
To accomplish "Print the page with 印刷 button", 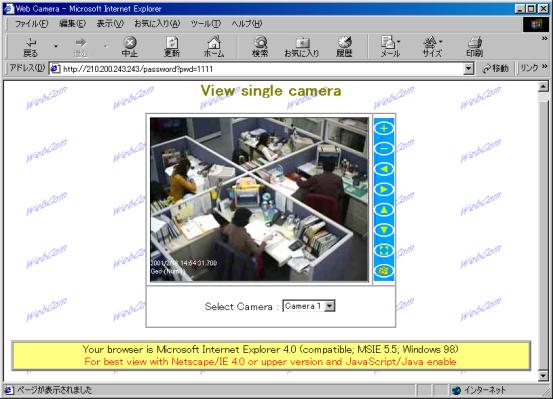I will pos(475,47).
